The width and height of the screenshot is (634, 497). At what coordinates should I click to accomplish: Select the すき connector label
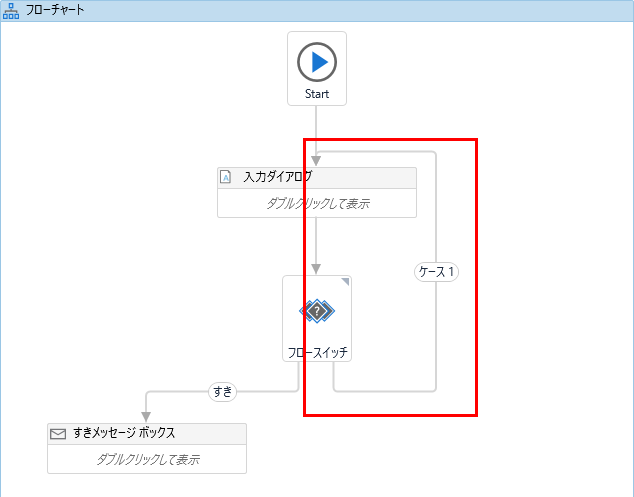tap(222, 391)
